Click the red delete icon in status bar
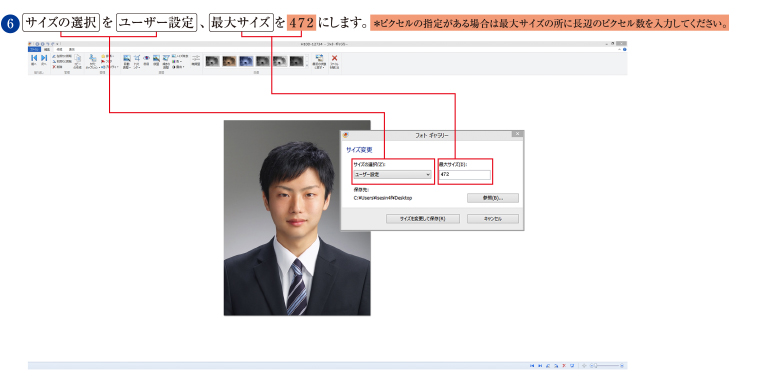774x390 pixels. [x=564, y=366]
